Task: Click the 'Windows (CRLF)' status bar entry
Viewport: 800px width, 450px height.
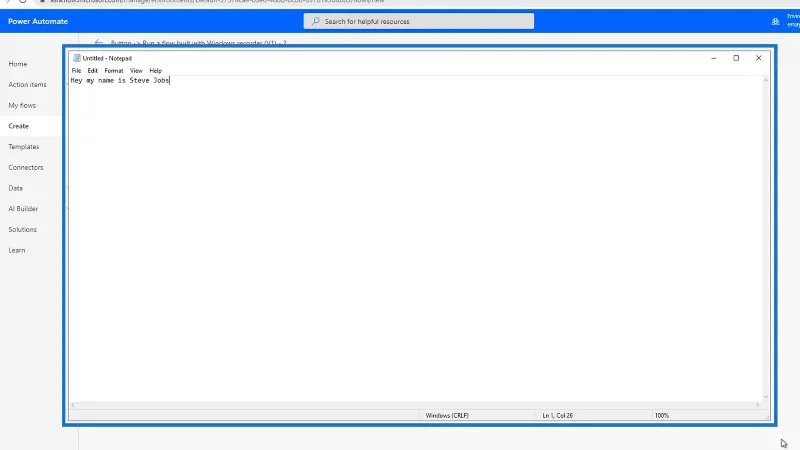Action: pyautogui.click(x=447, y=415)
